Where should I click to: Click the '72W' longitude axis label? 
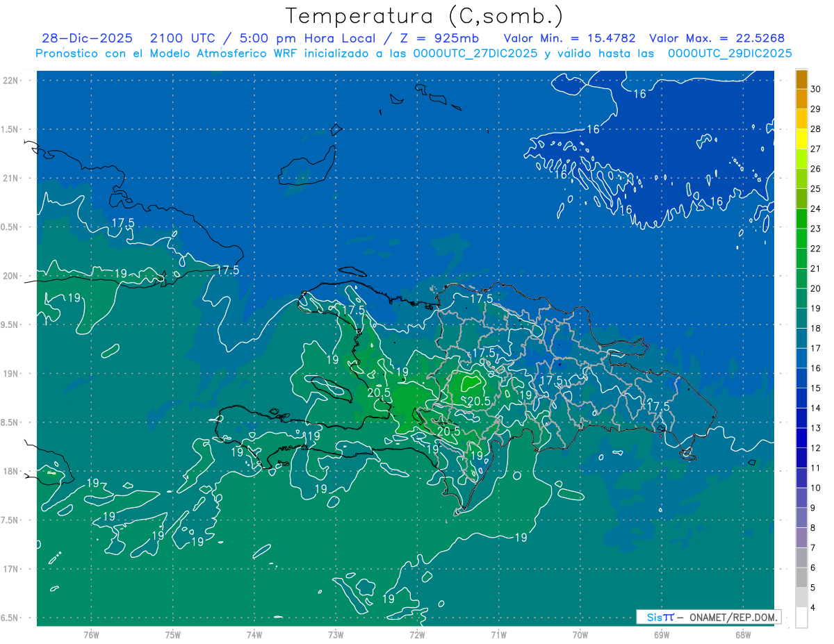pos(417,634)
